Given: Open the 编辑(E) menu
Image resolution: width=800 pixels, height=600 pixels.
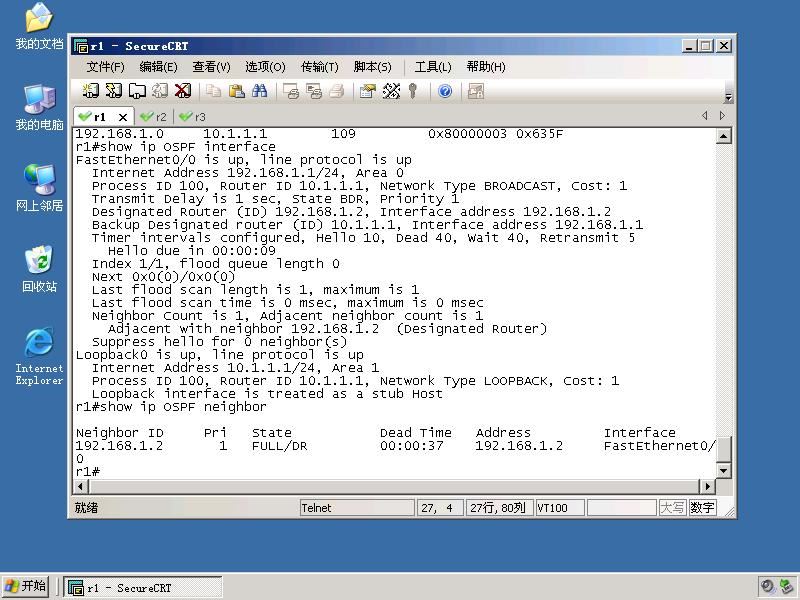Looking at the screenshot, I should click(158, 67).
